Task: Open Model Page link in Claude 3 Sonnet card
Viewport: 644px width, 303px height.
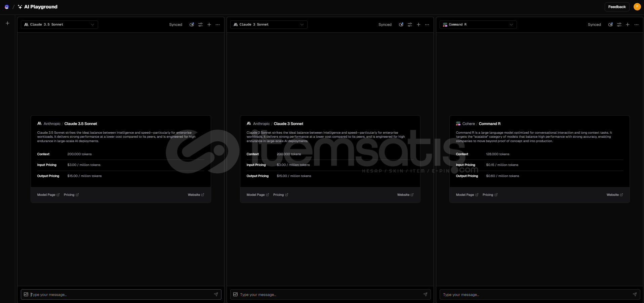Action: [257, 195]
